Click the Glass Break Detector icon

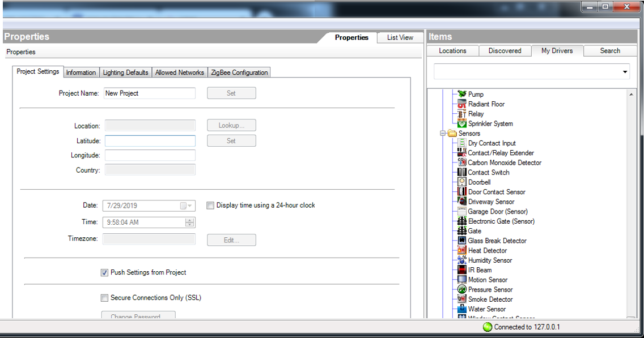coord(462,241)
